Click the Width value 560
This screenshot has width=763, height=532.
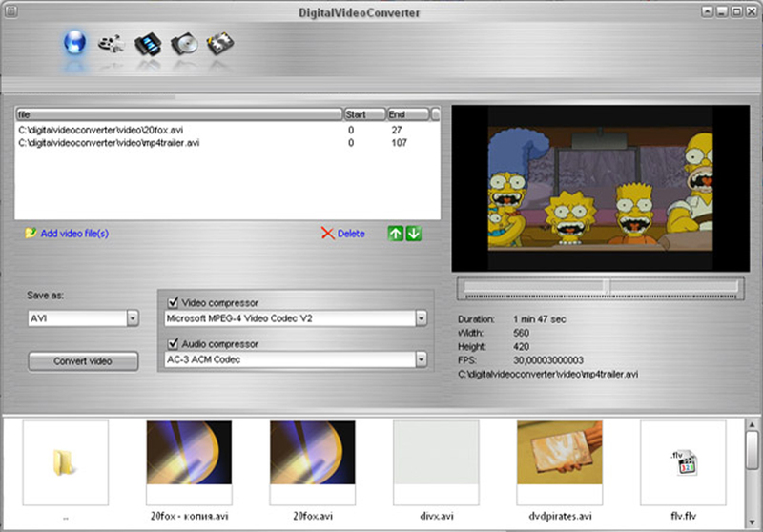point(521,333)
